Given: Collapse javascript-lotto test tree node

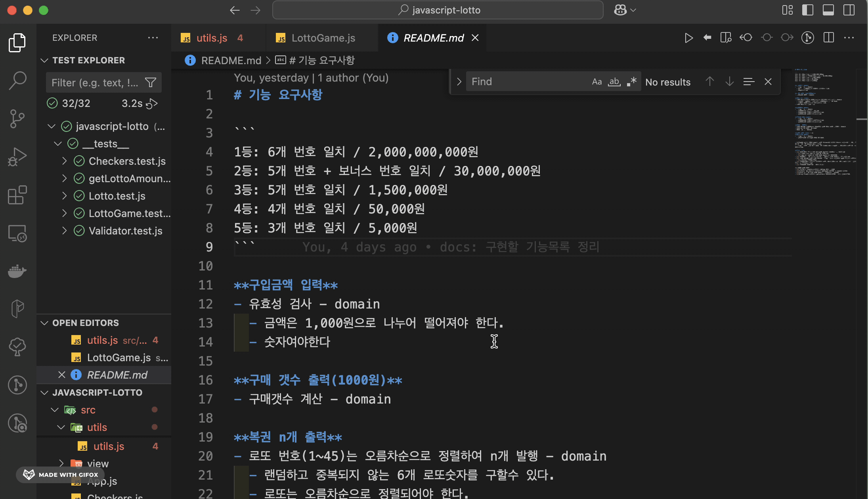Looking at the screenshot, I should click(x=51, y=126).
